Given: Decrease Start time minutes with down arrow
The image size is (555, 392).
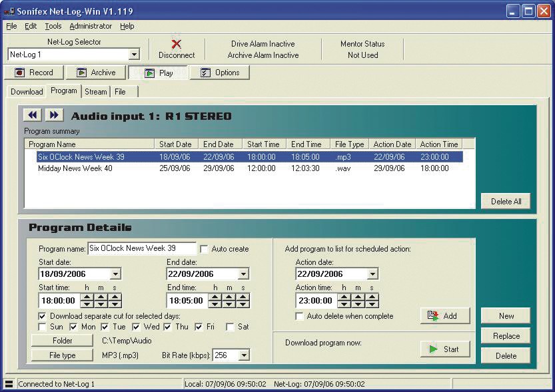Looking at the screenshot, I should click(x=101, y=304).
